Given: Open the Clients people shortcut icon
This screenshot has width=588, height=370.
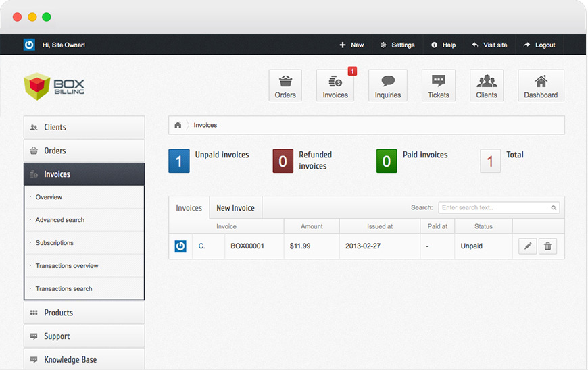Looking at the screenshot, I should coord(487,85).
